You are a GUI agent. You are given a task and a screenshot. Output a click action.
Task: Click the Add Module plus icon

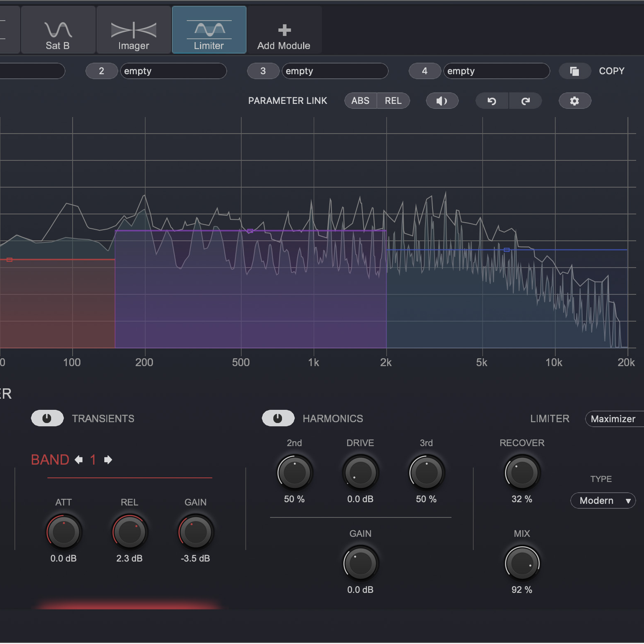pyautogui.click(x=284, y=30)
